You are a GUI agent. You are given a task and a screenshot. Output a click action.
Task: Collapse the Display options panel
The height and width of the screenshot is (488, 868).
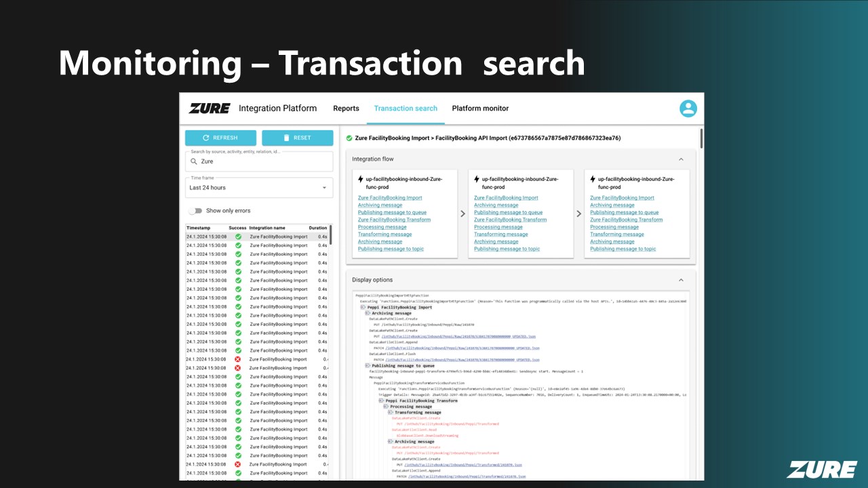tap(682, 280)
